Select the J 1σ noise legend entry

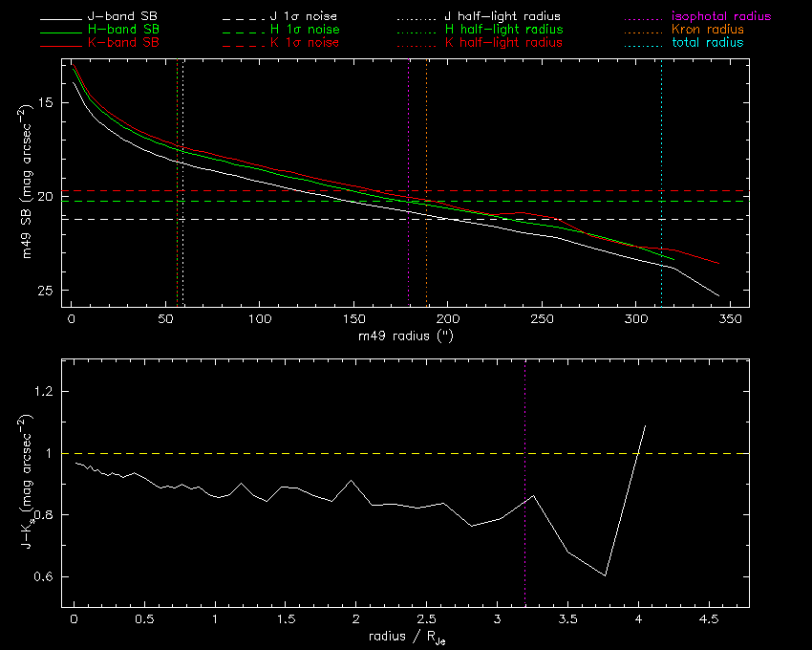pyautogui.click(x=306, y=17)
